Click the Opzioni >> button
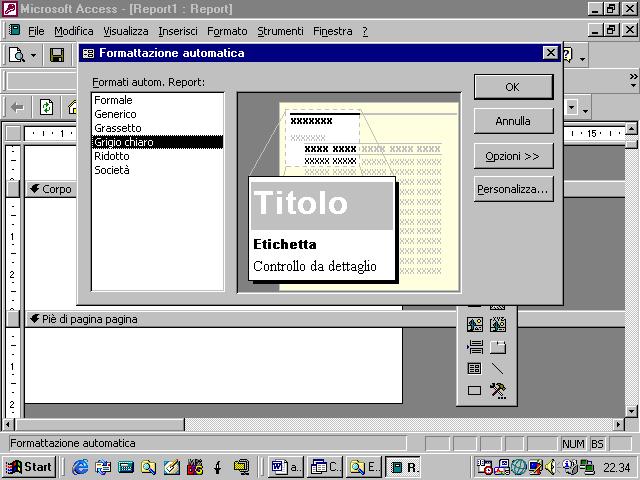Screen dimensions: 640x480 point(513,156)
